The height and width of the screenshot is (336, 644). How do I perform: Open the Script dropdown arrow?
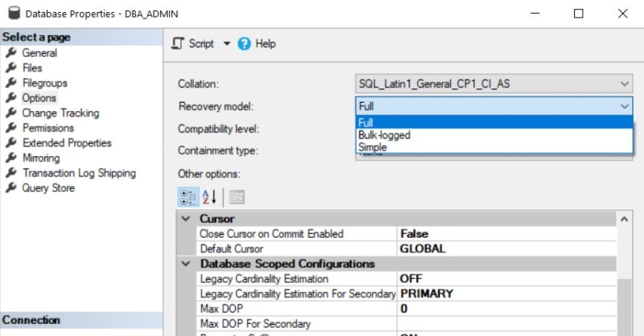(227, 43)
